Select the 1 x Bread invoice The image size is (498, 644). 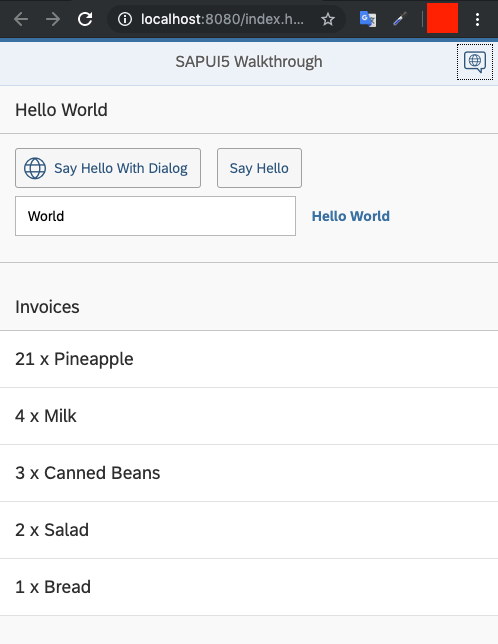249,587
